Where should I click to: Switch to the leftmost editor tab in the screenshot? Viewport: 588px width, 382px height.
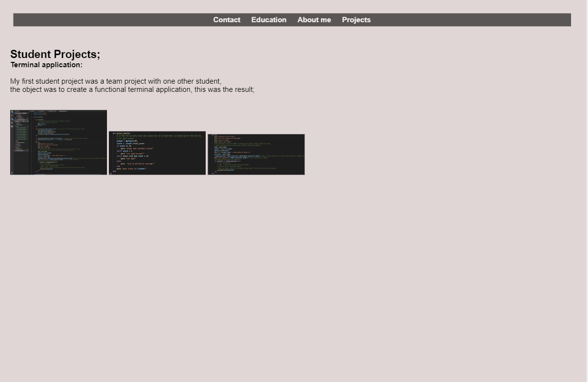(x=33, y=111)
